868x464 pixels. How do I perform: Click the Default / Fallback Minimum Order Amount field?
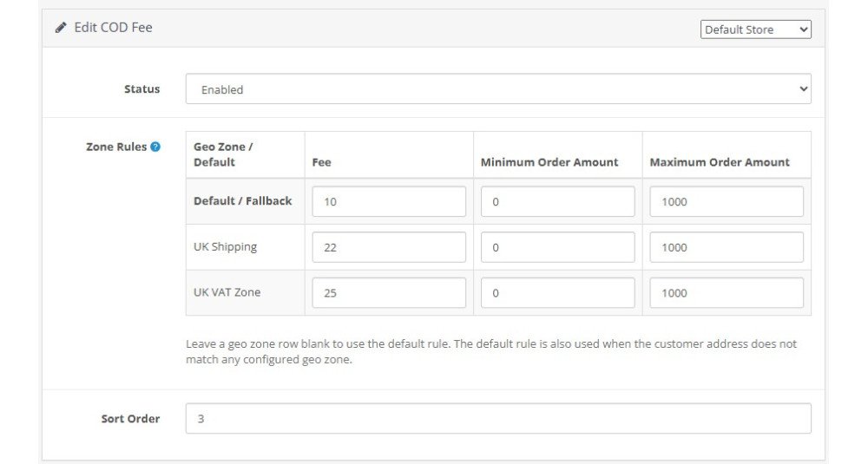(x=557, y=202)
